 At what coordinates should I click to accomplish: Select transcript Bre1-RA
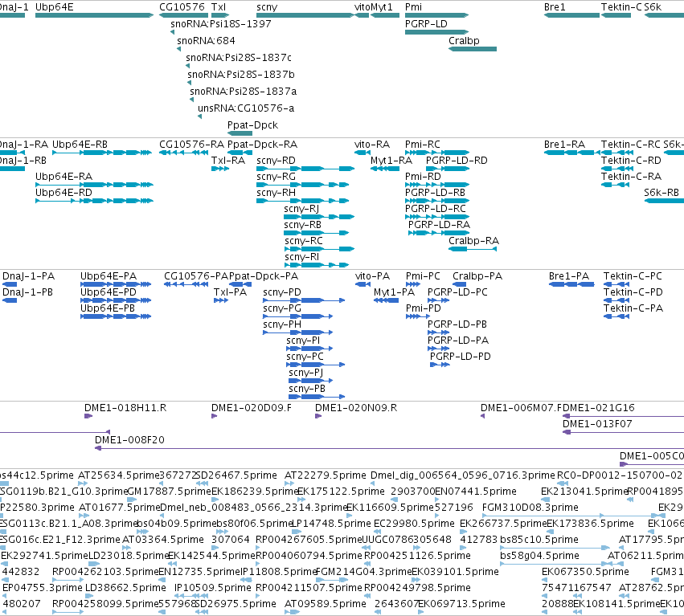[572, 153]
